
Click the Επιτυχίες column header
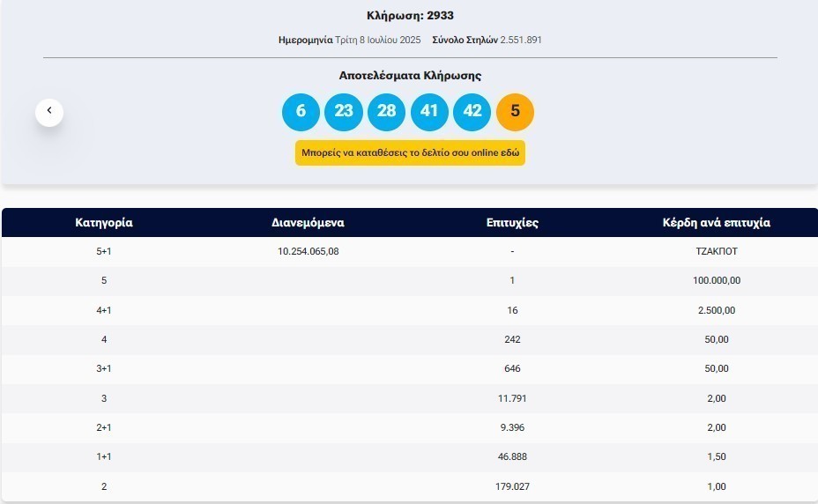point(512,223)
